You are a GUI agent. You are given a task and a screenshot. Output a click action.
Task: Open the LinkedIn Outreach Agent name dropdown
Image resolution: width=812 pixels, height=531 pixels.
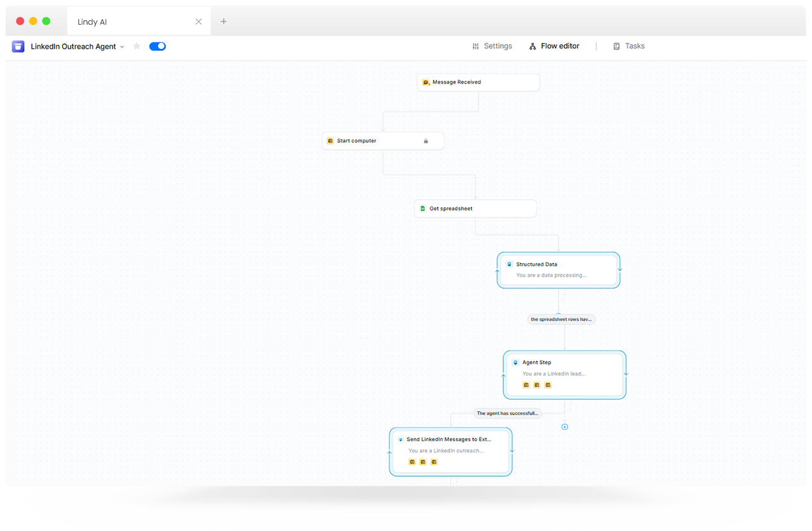tap(122, 47)
